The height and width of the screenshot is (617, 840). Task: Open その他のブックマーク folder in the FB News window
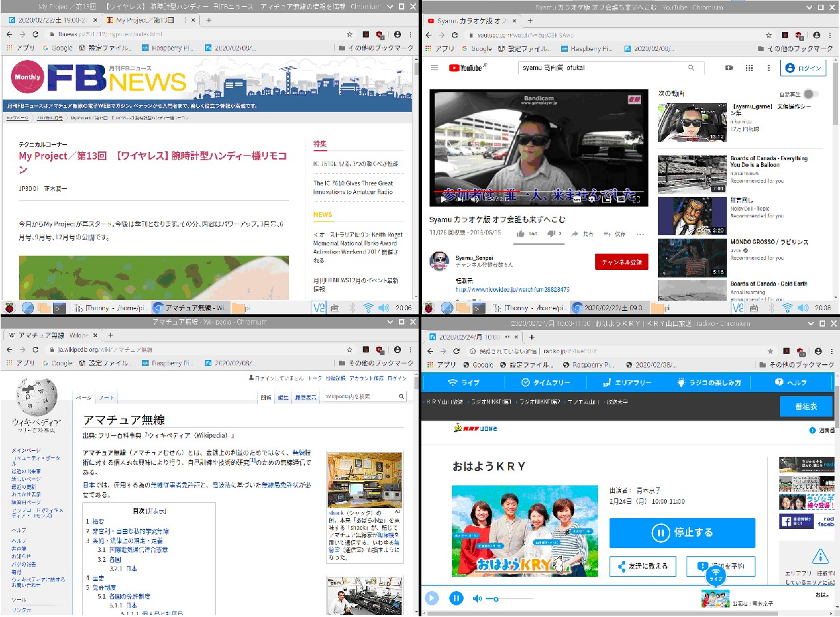376,48
